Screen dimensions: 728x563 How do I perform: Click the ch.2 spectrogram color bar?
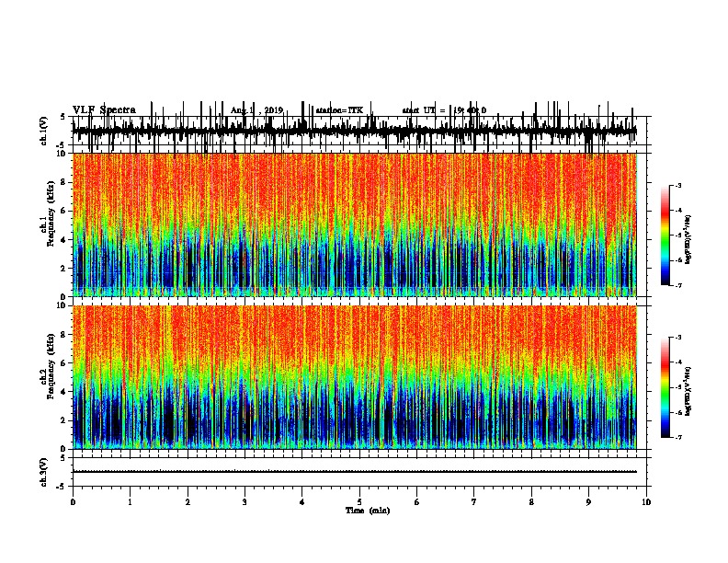point(665,387)
